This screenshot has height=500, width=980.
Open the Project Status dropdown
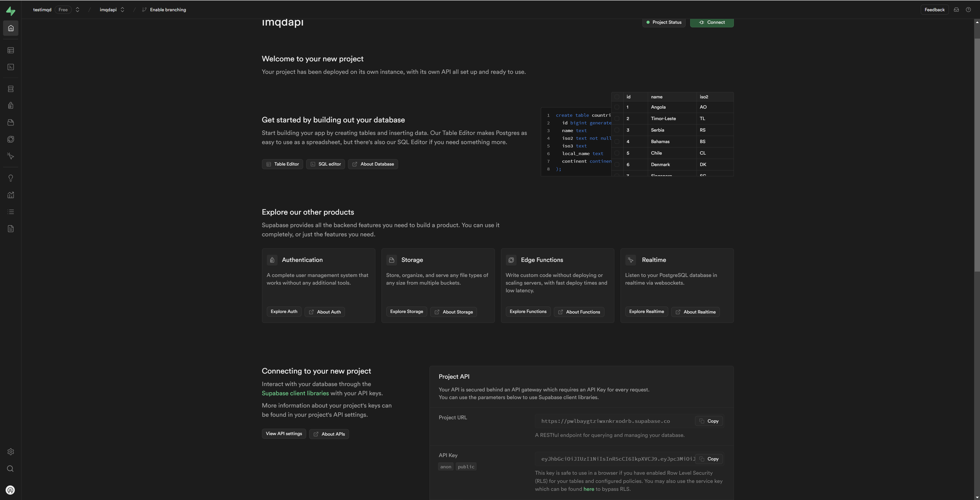coord(663,22)
